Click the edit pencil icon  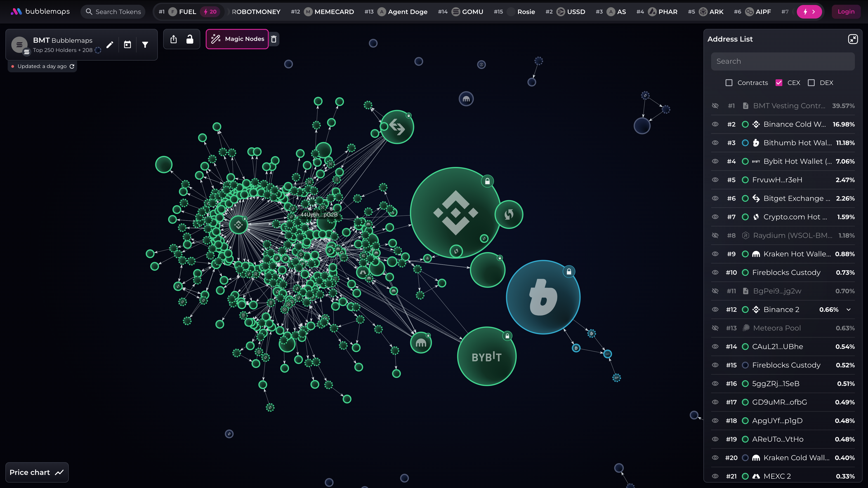pyautogui.click(x=109, y=45)
